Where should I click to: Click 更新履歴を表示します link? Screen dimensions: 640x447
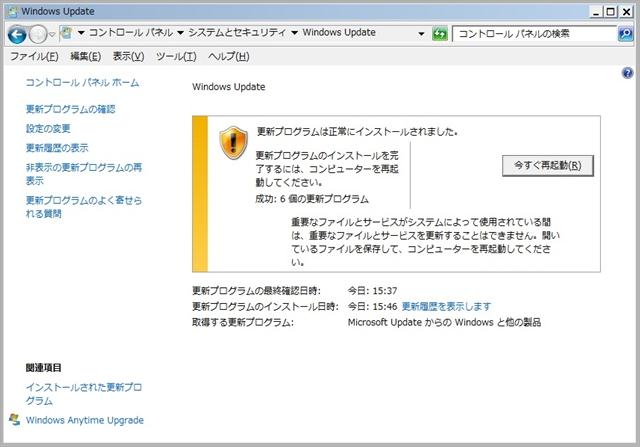[447, 306]
